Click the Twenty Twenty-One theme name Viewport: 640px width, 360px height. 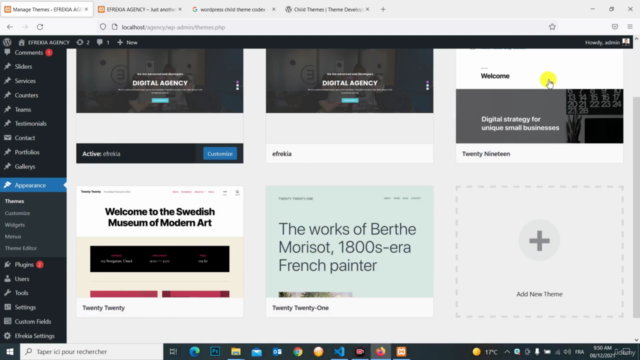tap(300, 308)
